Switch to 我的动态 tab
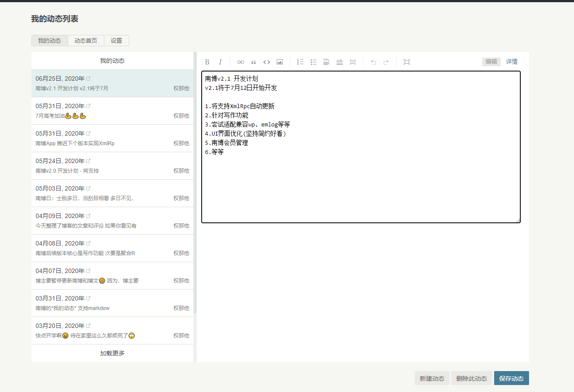 click(x=50, y=41)
